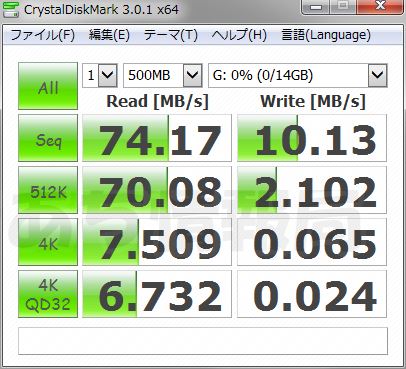Open the ヘルプ(H) menu
Image resolution: width=406 pixels, height=369 pixels.
[x=239, y=35]
